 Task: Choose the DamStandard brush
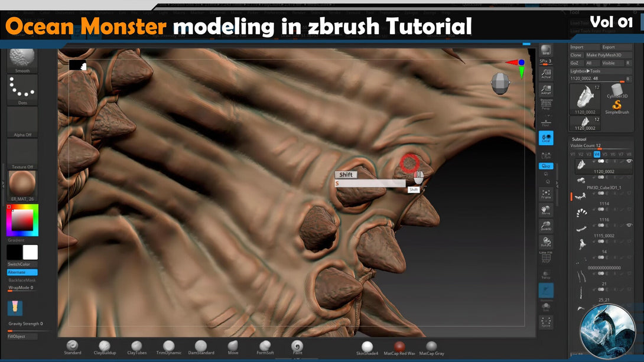click(201, 347)
